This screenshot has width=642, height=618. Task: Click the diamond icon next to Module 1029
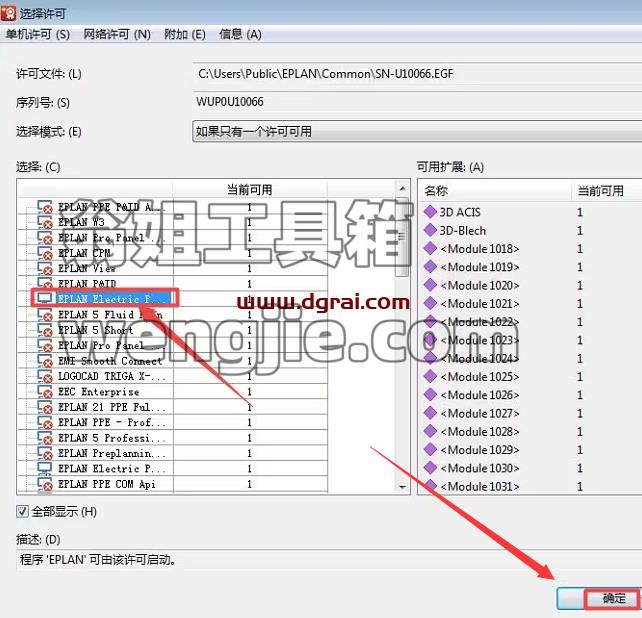pyautogui.click(x=430, y=450)
